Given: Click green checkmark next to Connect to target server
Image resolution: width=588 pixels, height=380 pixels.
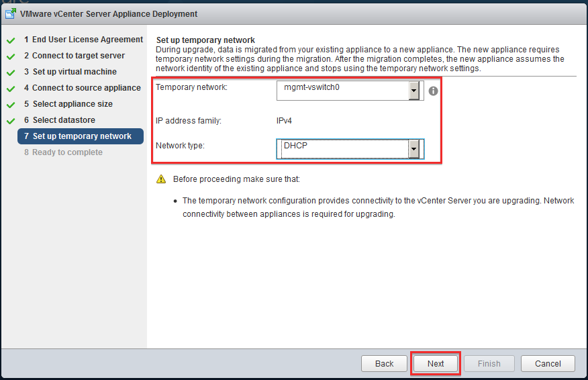Looking at the screenshot, I should click(11, 56).
